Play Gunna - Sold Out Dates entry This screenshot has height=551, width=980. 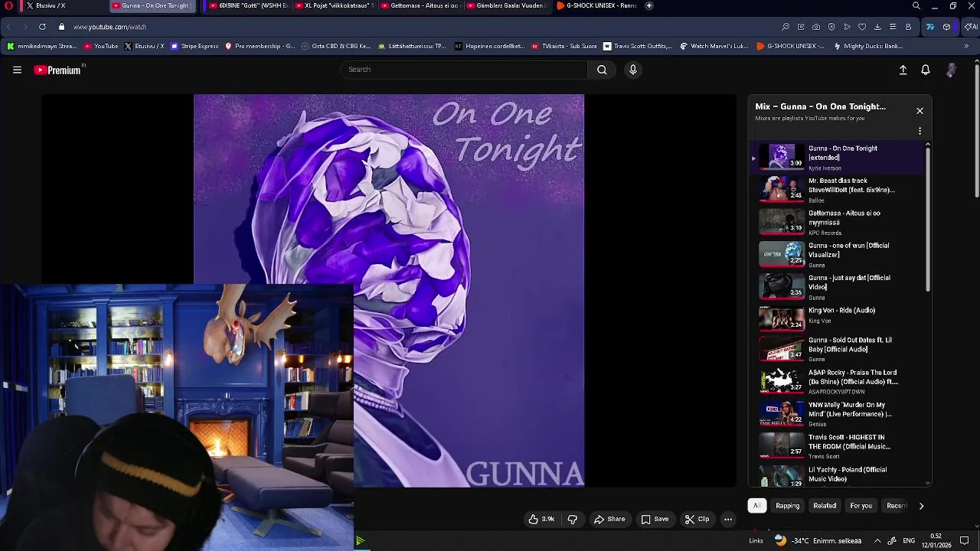tap(838, 348)
